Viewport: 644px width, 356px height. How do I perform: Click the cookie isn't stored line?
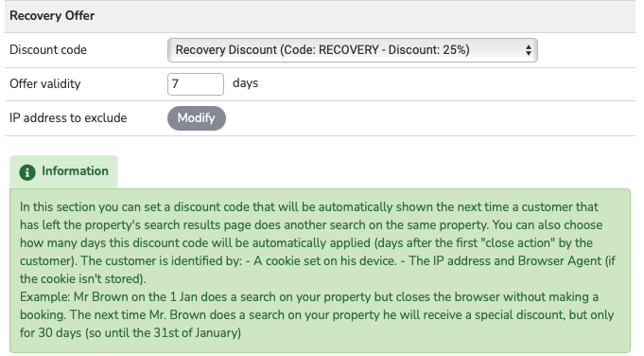(x=83, y=279)
